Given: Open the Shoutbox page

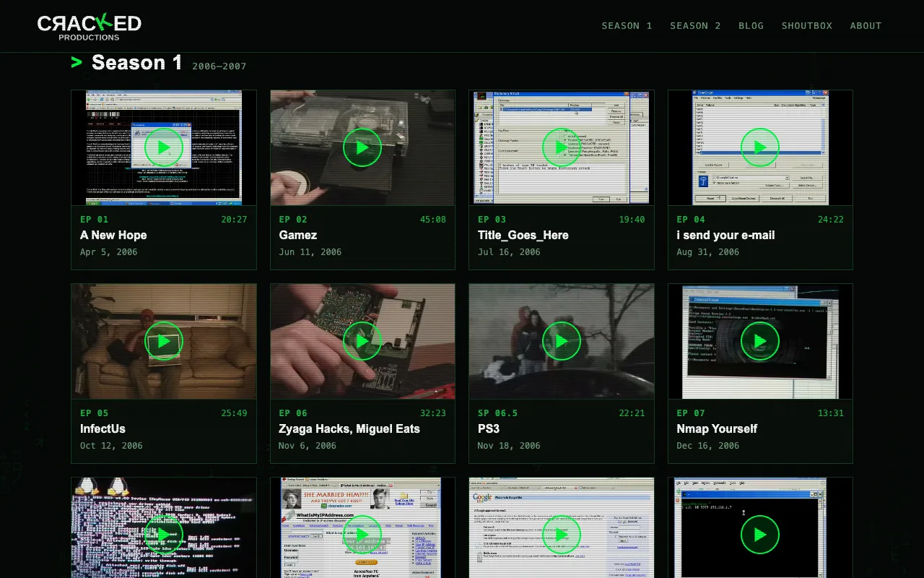Looking at the screenshot, I should (x=806, y=25).
